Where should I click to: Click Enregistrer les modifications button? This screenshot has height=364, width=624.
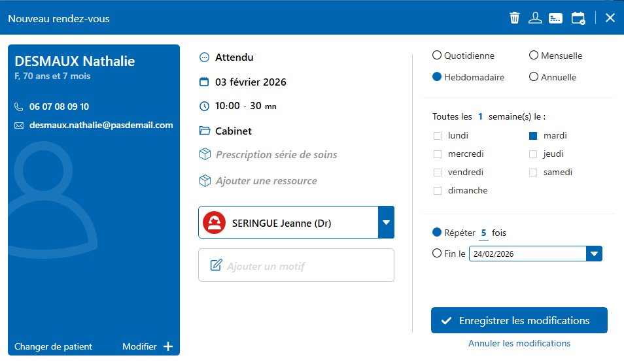[x=519, y=320]
